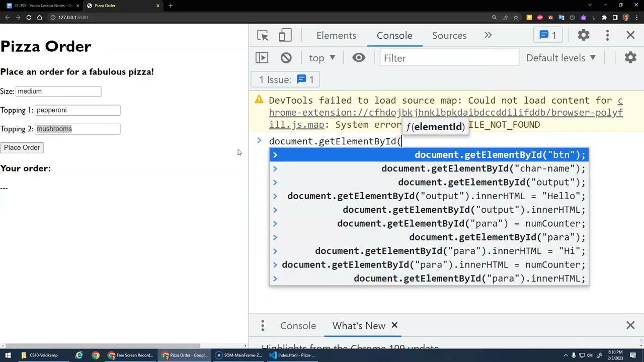644x362 pixels.
Task: Show the console sidebar panel icon
Action: (262, 58)
